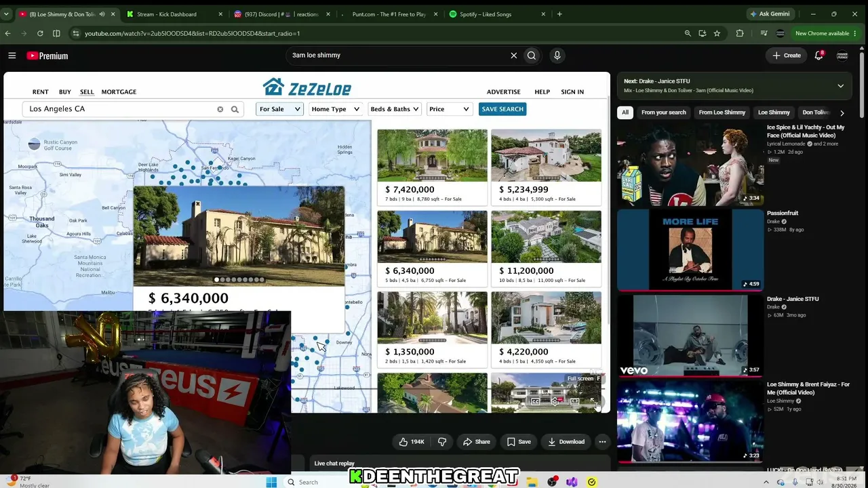The image size is (868, 488).
Task: Expand the For Sale dropdown
Action: [x=280, y=109]
